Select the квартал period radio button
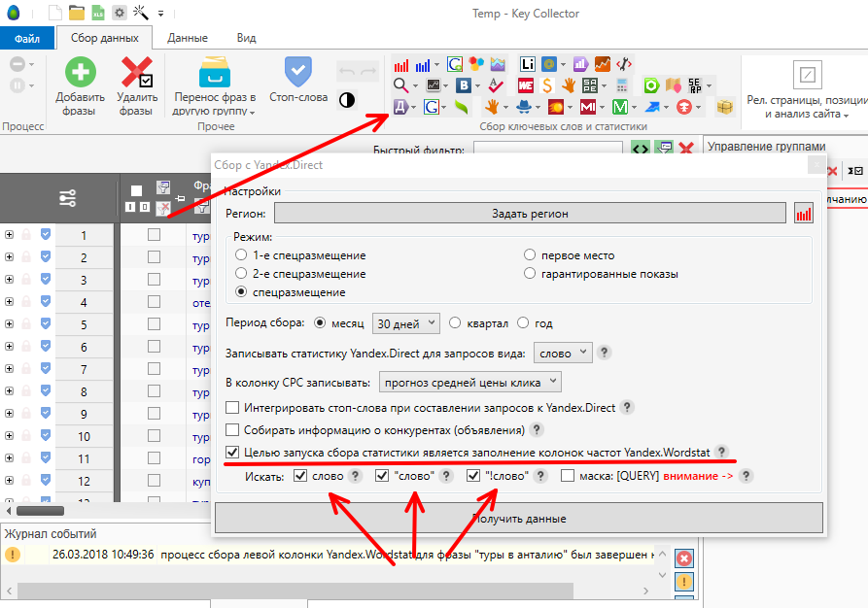Screen dimensions: 868x608 point(454,323)
